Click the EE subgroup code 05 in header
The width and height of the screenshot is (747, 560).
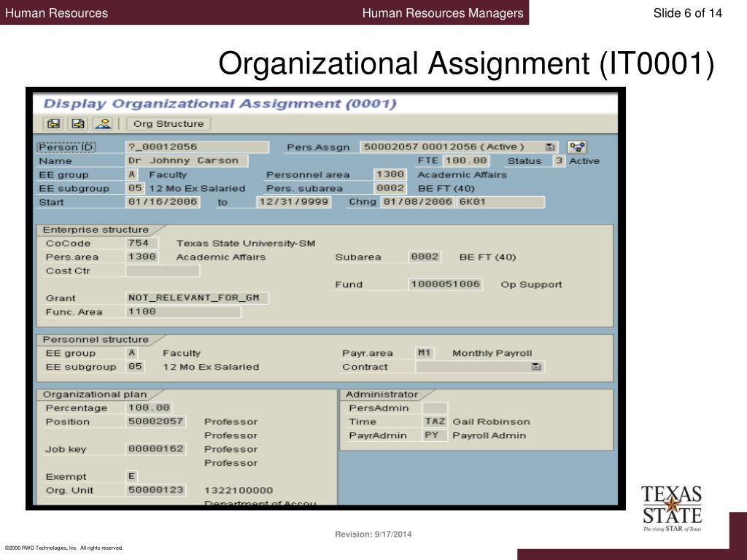(x=135, y=189)
